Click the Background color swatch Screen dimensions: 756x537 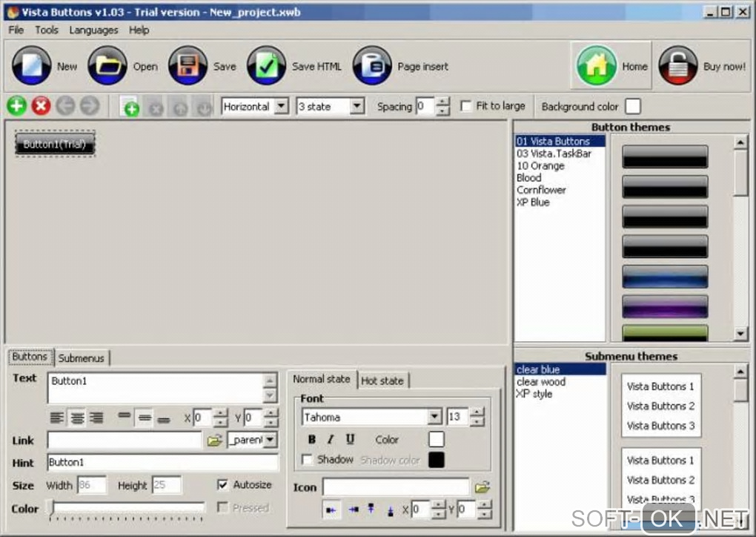pyautogui.click(x=633, y=107)
